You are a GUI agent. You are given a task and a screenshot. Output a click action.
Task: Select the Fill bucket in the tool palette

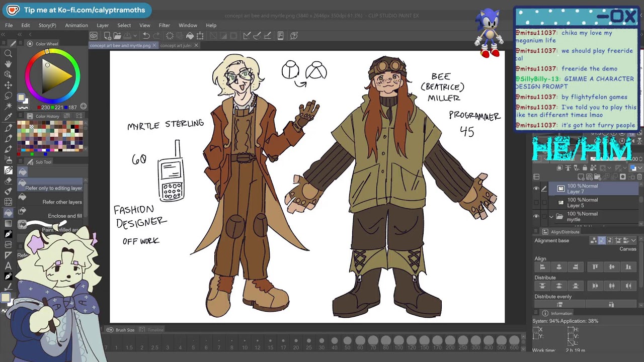(x=8, y=212)
